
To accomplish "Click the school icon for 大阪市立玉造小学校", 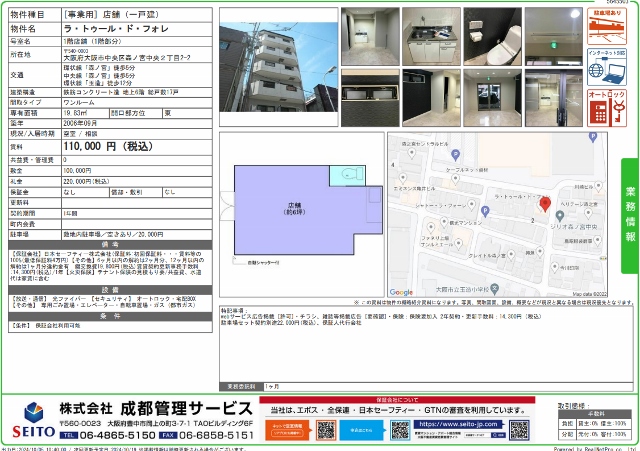I will point(495,288).
